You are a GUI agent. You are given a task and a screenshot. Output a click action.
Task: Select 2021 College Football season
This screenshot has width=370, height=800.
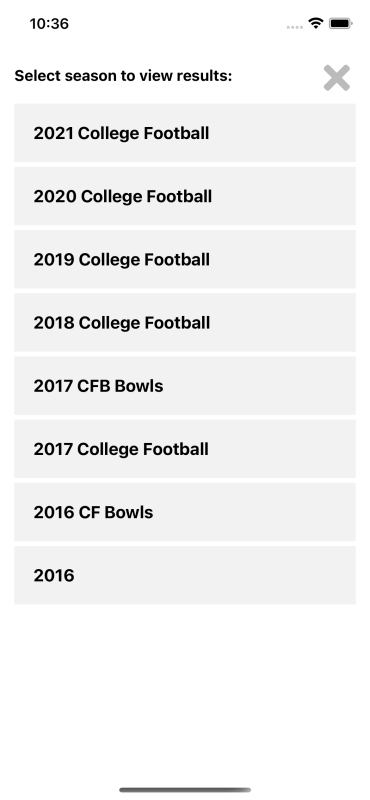pos(185,133)
